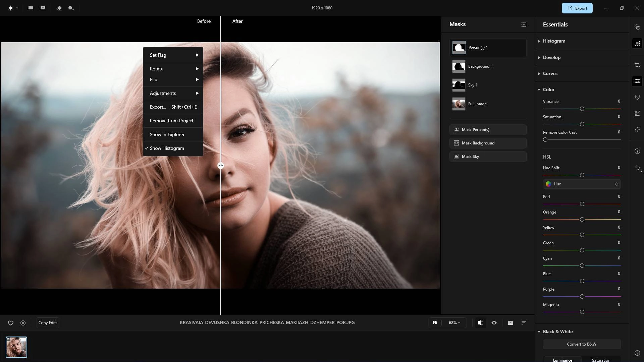Open the portrait face tool icon
This screenshot has height=362, width=644.
point(637,97)
